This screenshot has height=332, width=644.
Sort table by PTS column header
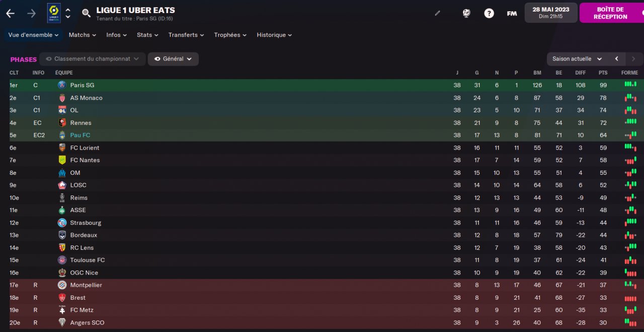(x=603, y=73)
